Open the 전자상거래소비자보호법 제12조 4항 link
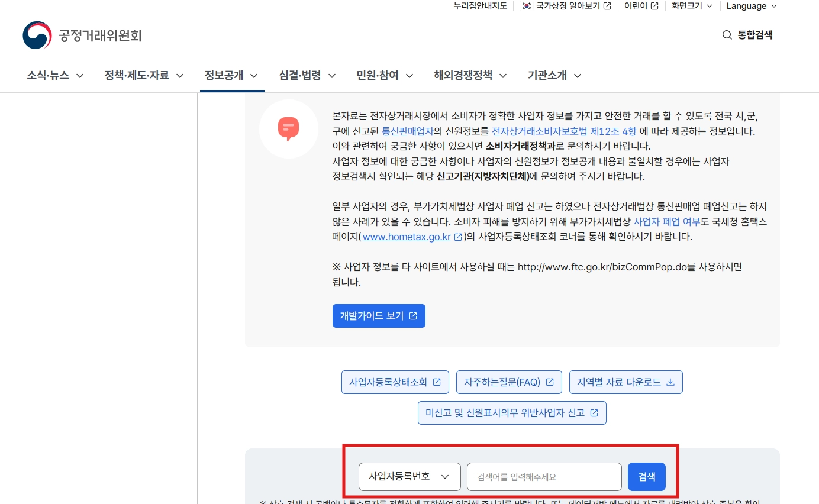This screenshot has height=504, width=819. [x=564, y=131]
